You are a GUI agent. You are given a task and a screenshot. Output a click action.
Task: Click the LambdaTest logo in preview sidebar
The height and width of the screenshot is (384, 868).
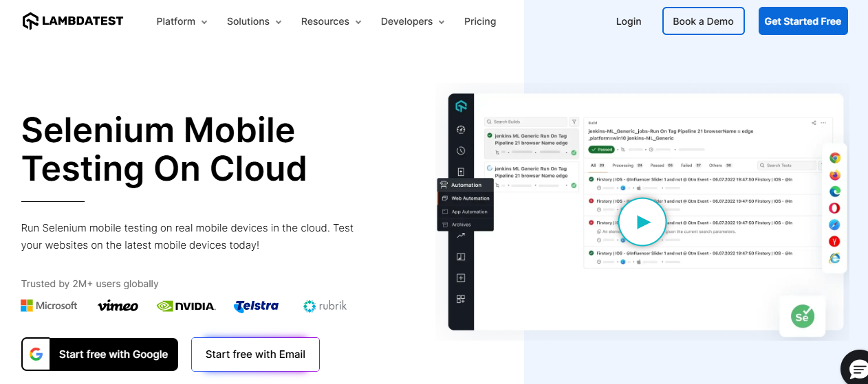click(461, 106)
